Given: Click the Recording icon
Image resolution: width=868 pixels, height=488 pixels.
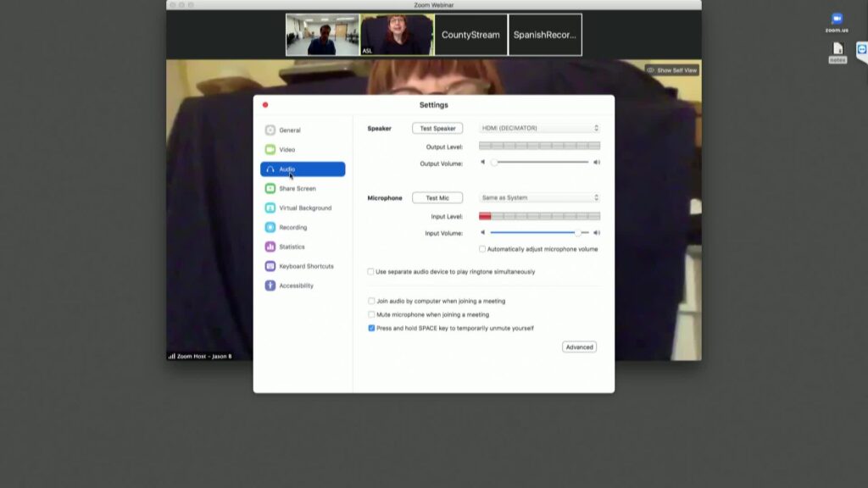Looking at the screenshot, I should coord(270,227).
